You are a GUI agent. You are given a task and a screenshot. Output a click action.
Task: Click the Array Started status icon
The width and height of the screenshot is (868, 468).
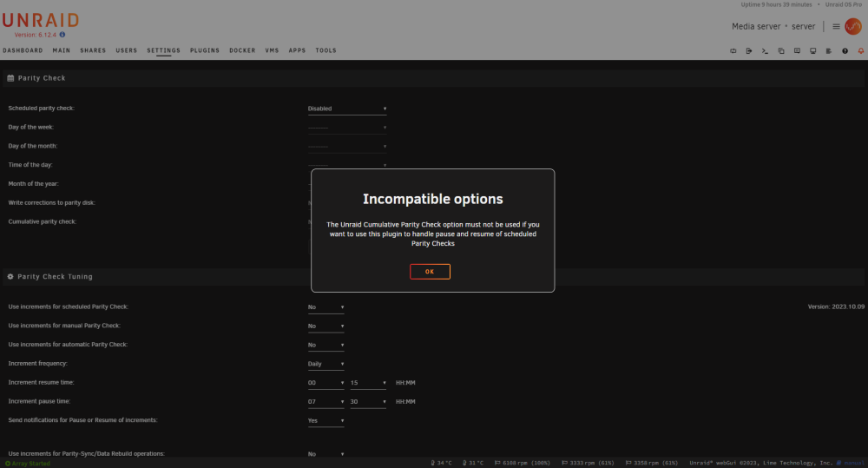(x=8, y=464)
